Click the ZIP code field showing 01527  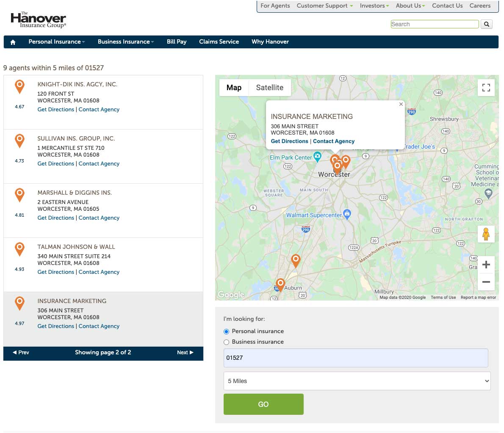[x=356, y=358]
